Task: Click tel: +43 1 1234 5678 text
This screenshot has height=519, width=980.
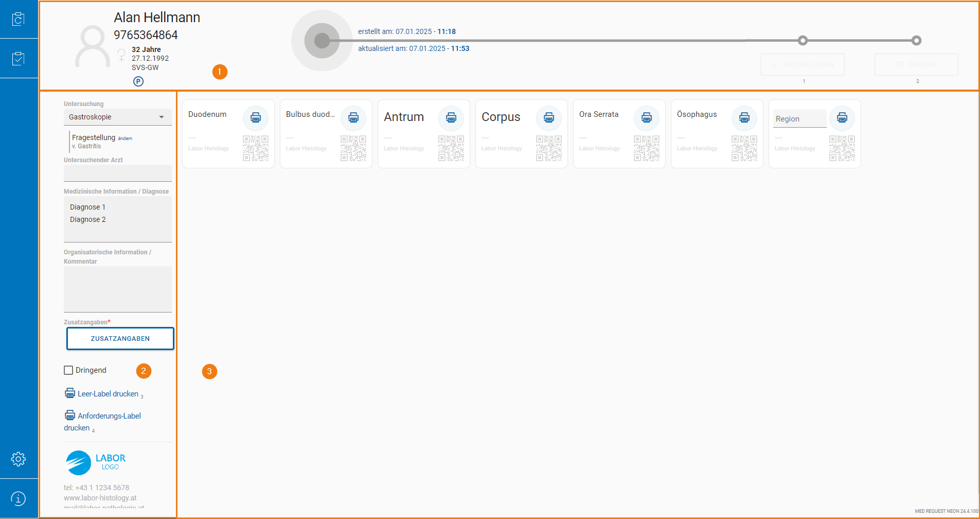Action: [x=96, y=488]
